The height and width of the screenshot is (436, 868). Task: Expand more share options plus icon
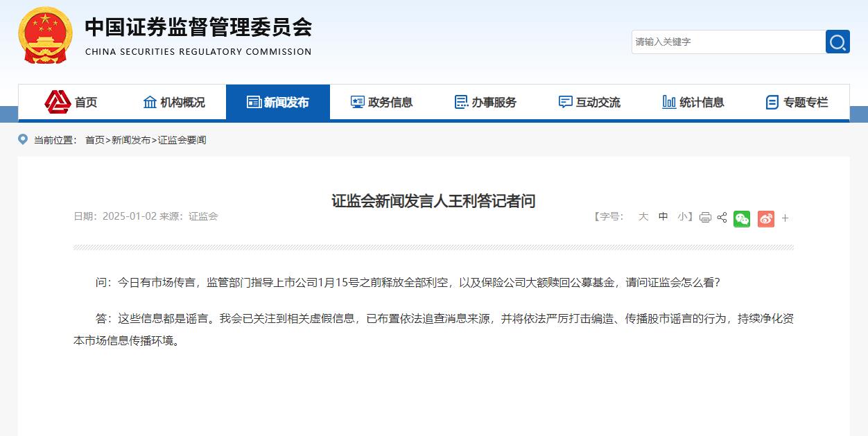(785, 218)
